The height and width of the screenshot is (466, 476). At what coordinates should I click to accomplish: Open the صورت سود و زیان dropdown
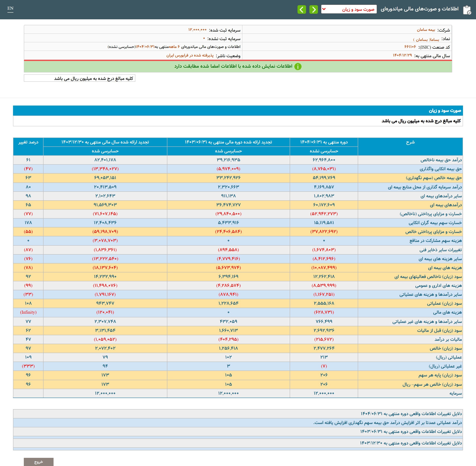(349, 9)
